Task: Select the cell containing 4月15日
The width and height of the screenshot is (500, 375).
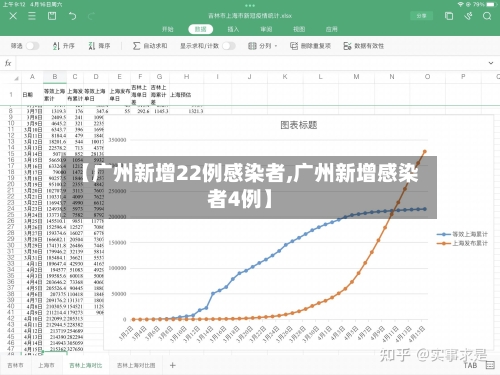Action: (x=33, y=349)
